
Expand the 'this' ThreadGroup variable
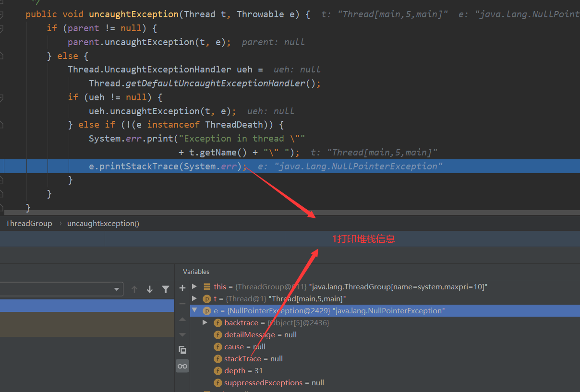pyautogui.click(x=194, y=286)
